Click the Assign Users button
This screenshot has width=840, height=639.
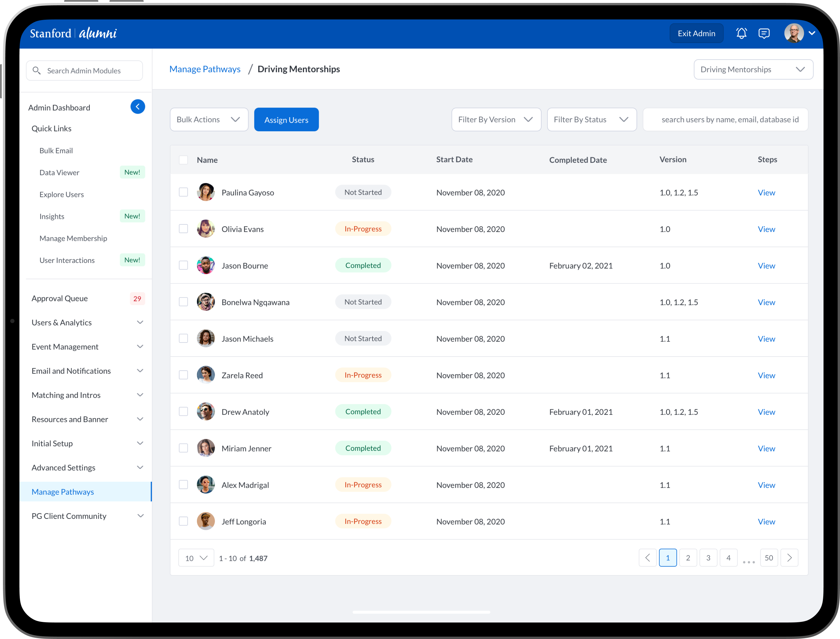coord(286,120)
